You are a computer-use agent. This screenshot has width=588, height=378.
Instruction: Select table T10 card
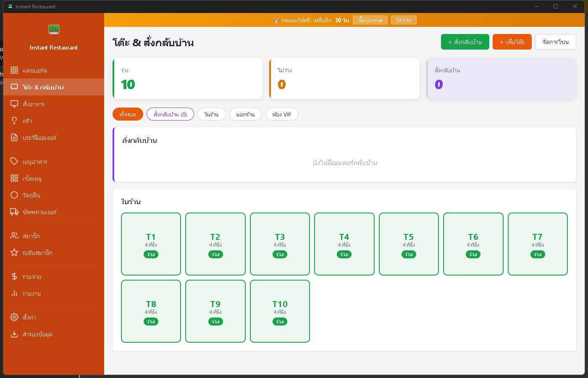tap(280, 311)
